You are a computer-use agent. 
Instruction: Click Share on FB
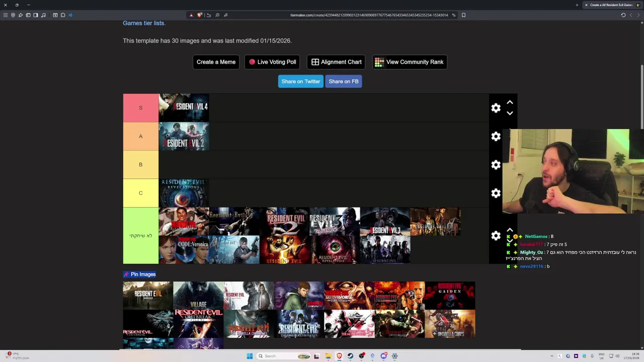pos(344,81)
